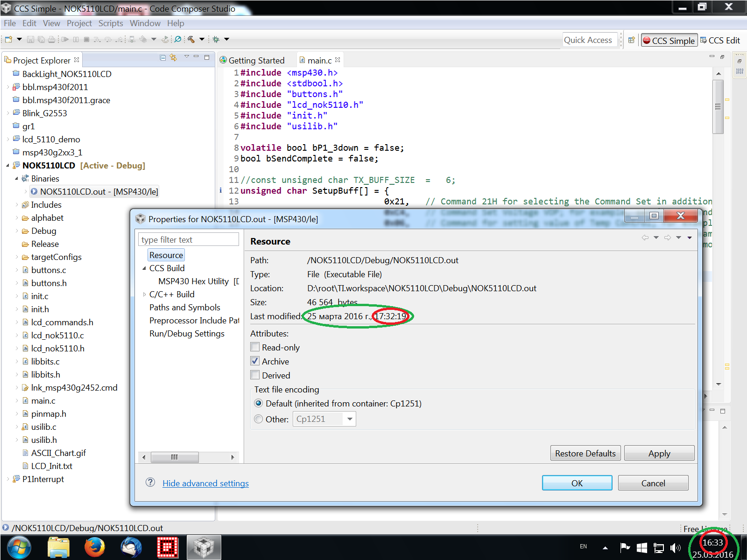Screen dimensions: 747x560
Task: Click the Open Perspective icon
Action: point(631,40)
